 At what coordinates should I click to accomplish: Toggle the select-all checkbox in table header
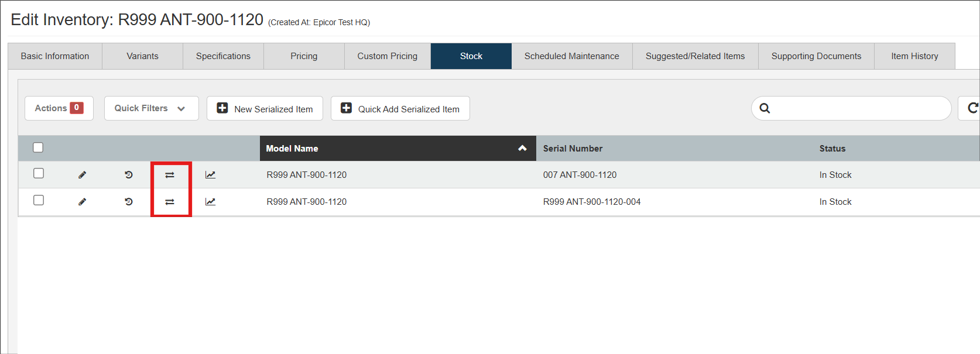pyautogui.click(x=38, y=147)
